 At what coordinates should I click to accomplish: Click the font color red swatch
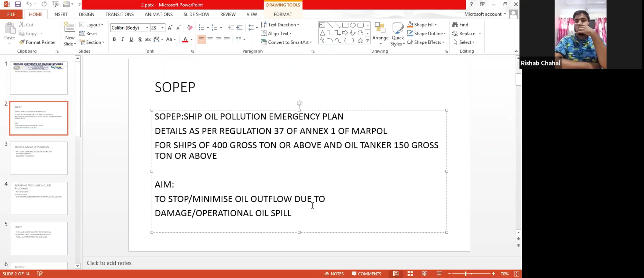tap(185, 40)
